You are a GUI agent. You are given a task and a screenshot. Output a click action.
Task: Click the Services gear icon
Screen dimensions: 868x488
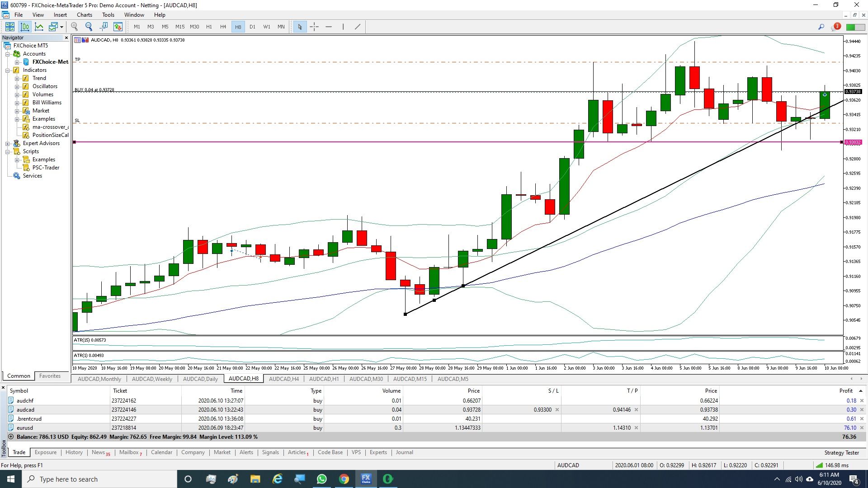[x=17, y=176]
